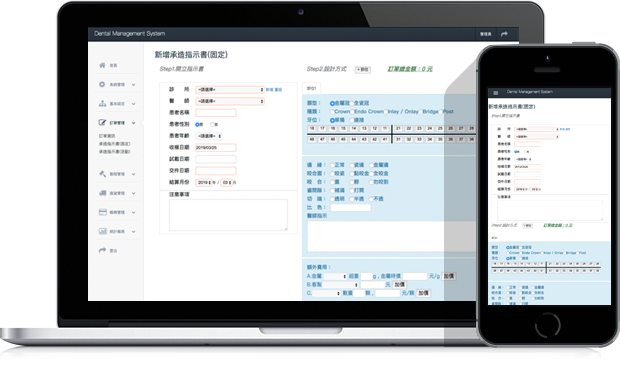Click the 患者名稱 text field
This screenshot has width=620, height=365.
coord(215,113)
